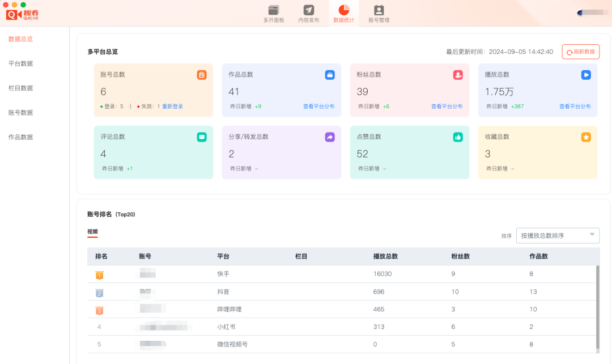This screenshot has height=364, width=612.
Task: Click the 多平台总览 section heading
Action: [x=103, y=52]
